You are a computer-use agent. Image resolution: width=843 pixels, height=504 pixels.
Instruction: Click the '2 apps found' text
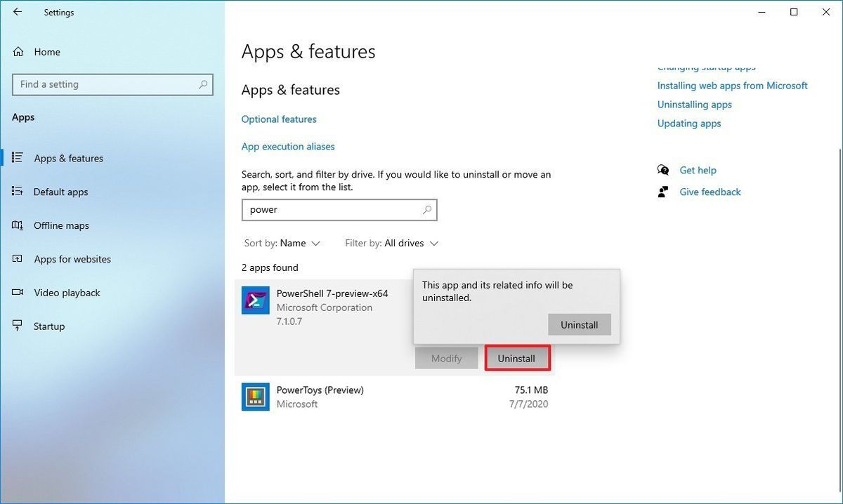point(270,268)
